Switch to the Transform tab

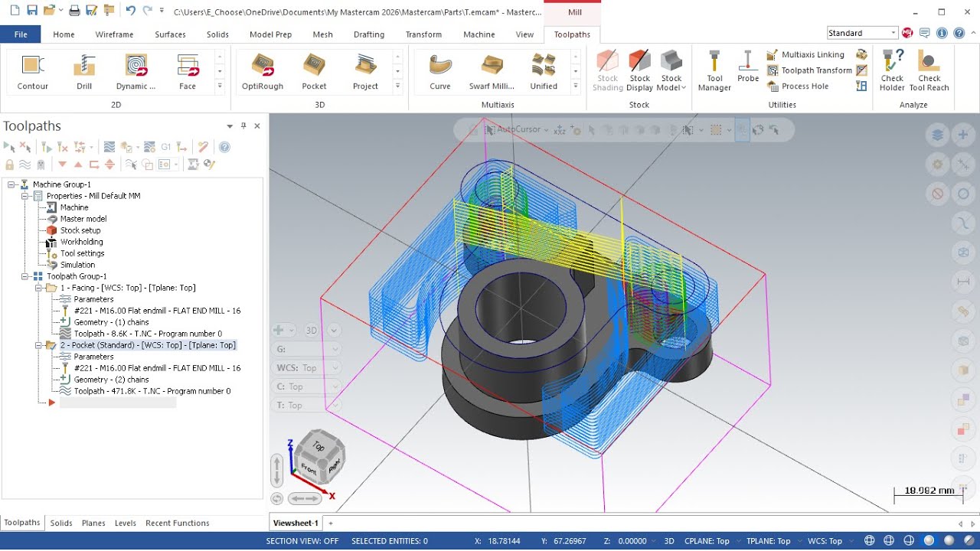(423, 34)
